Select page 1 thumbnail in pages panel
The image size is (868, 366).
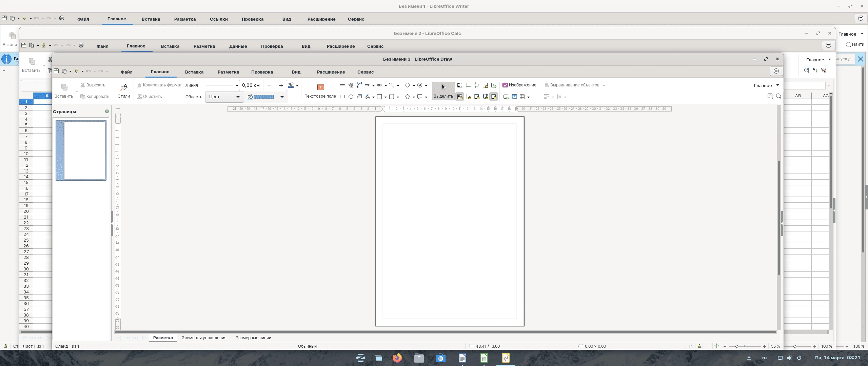[81, 150]
